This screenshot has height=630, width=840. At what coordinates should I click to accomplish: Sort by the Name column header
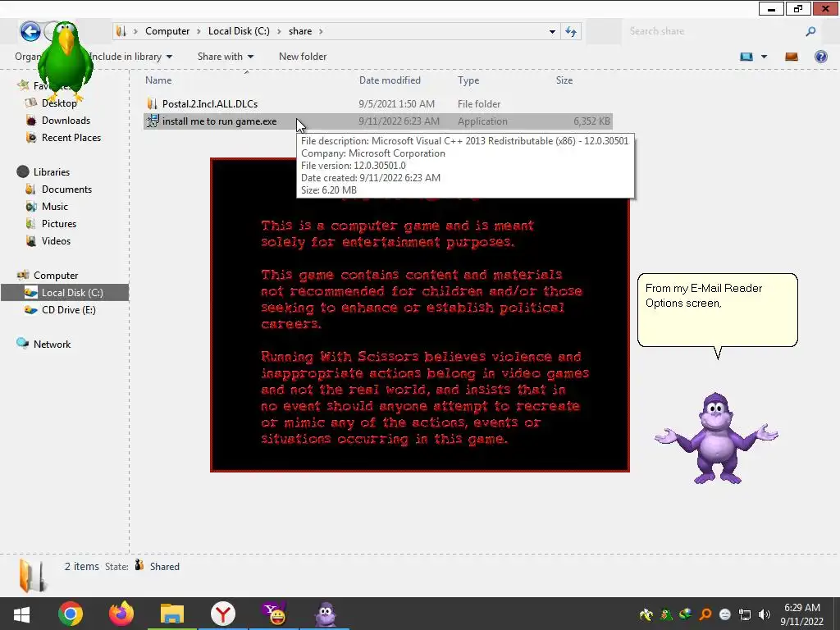[x=158, y=80]
